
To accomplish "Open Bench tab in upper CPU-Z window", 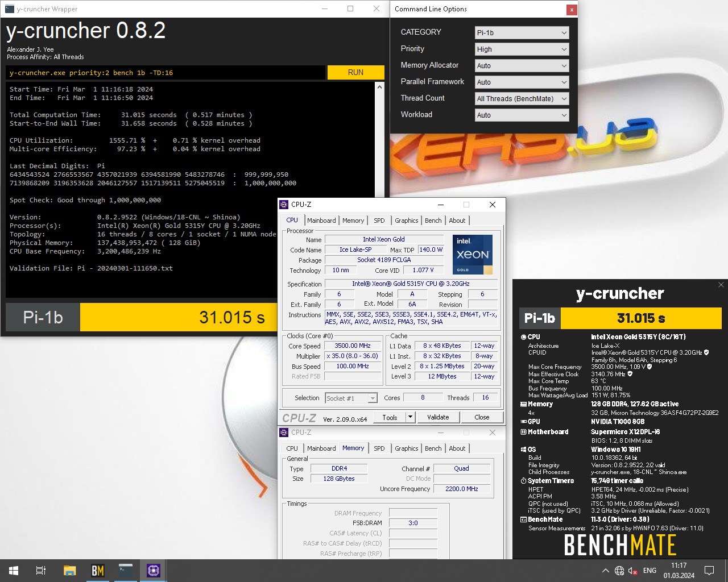I will click(x=433, y=221).
